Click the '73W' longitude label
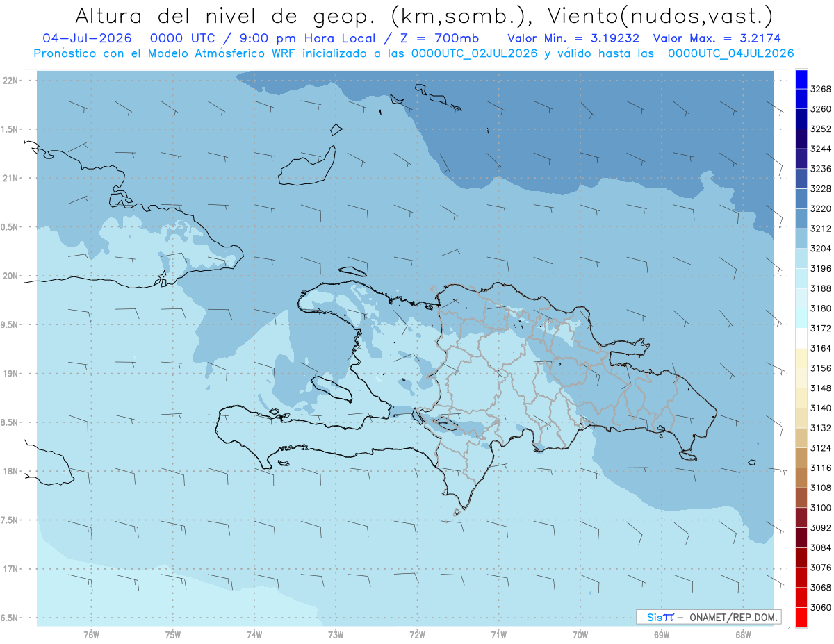The height and width of the screenshot is (644, 834). tap(336, 634)
